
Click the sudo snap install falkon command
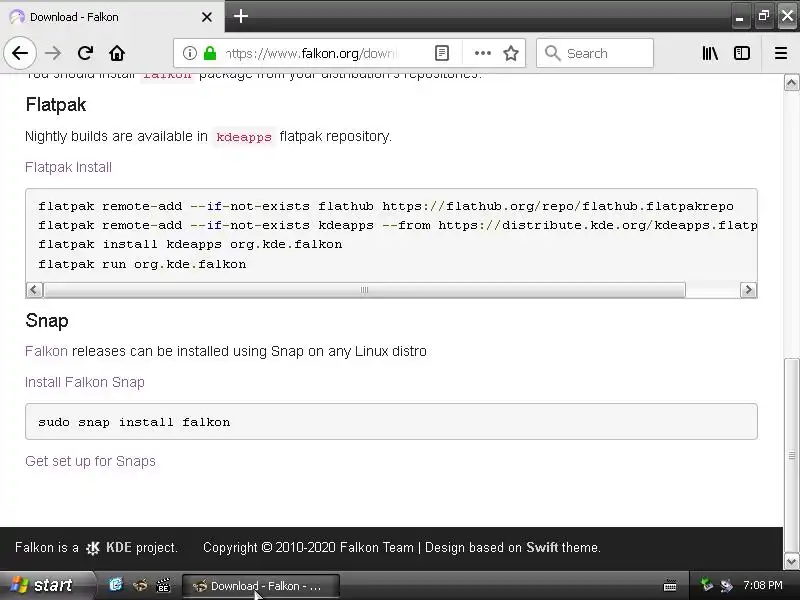[134, 422]
